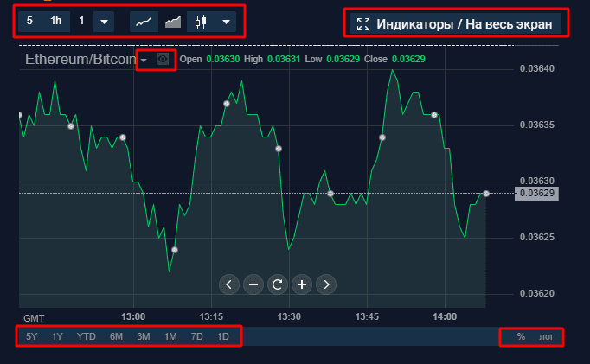The image size is (590, 364).
Task: Click the High value 0.03631
Action: [x=284, y=59]
